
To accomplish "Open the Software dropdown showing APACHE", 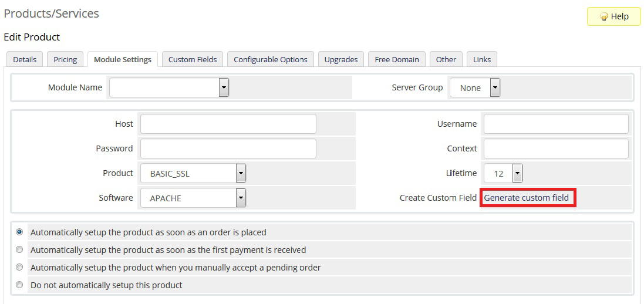I will (x=193, y=198).
